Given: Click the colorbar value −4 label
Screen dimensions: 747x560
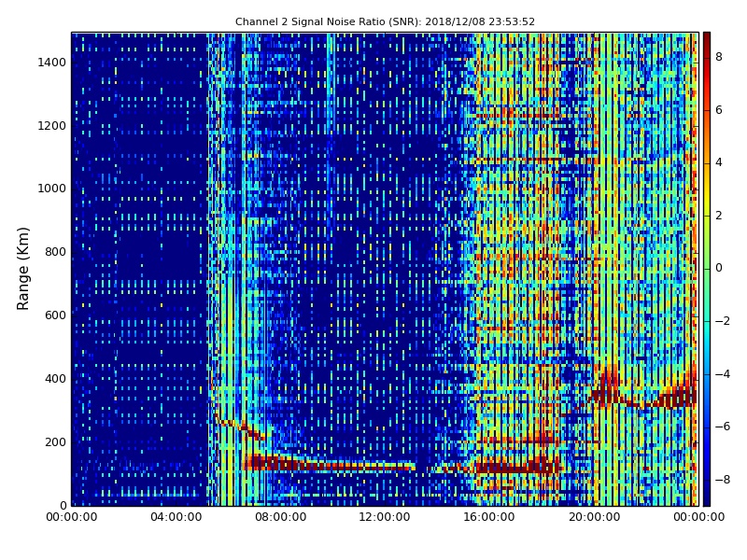Looking at the screenshot, I should click(x=722, y=374).
